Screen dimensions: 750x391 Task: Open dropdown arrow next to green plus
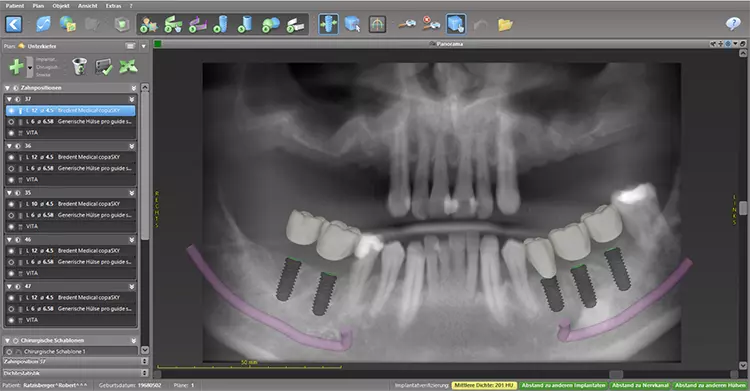click(30, 67)
